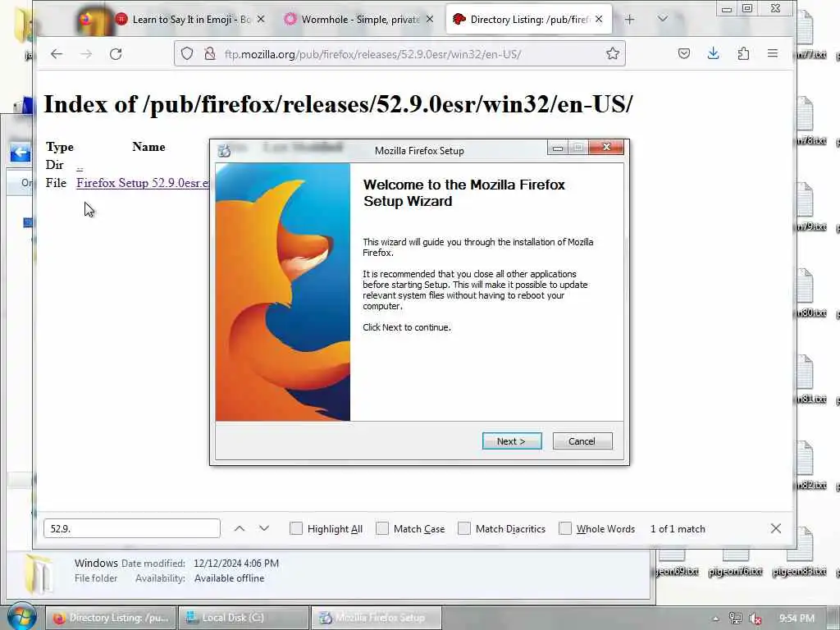
Task: Click the forward navigation arrow
Action: pos(86,53)
